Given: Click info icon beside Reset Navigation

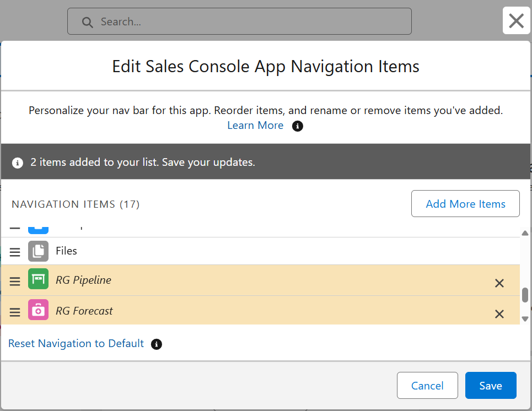Looking at the screenshot, I should coord(157,344).
